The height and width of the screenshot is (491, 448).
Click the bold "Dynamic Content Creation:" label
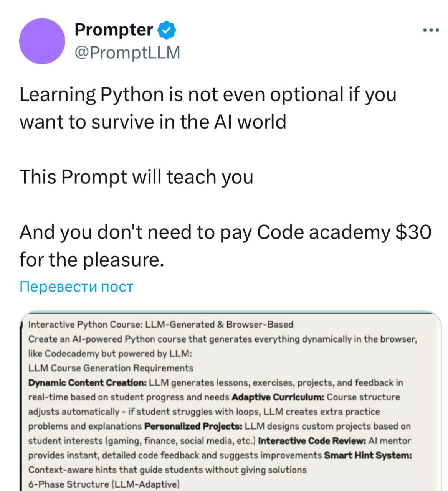[87, 383]
